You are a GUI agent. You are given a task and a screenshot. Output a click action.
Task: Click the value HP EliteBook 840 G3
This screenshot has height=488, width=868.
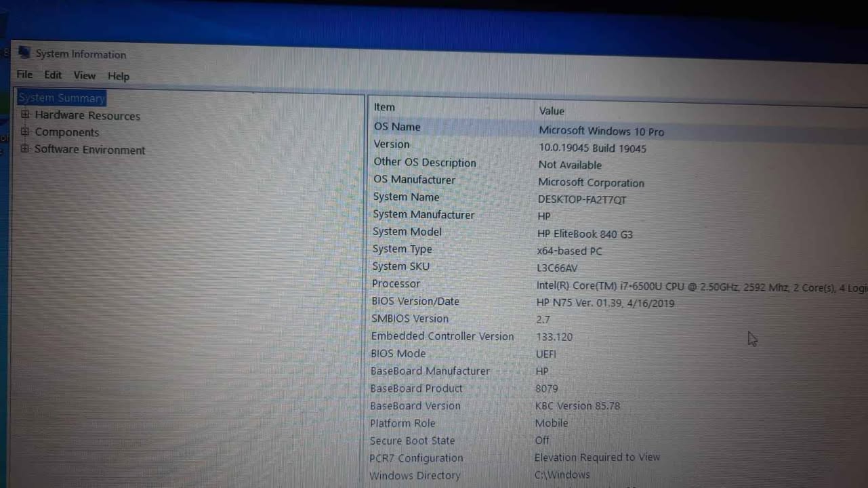pyautogui.click(x=585, y=235)
